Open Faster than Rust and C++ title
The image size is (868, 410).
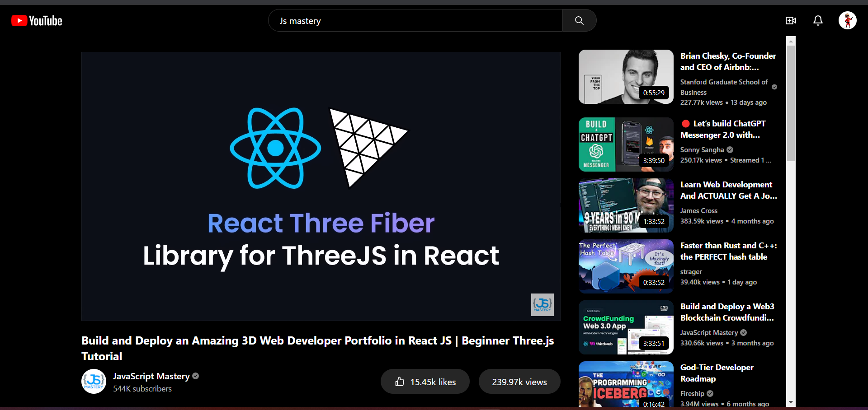tap(729, 251)
